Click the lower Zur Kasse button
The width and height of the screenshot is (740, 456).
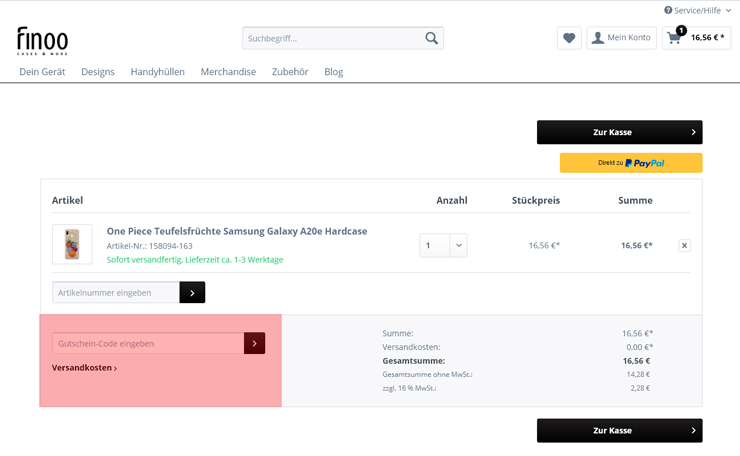620,431
